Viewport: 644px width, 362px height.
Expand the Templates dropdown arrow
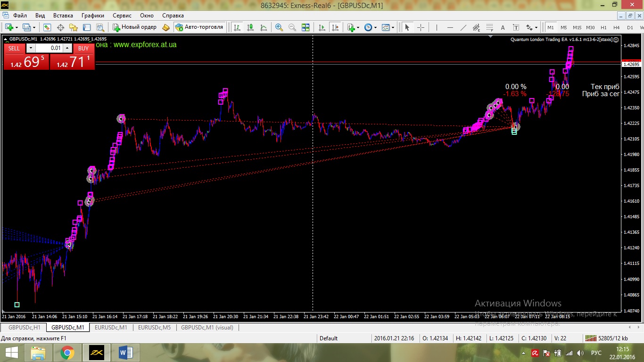tap(393, 27)
